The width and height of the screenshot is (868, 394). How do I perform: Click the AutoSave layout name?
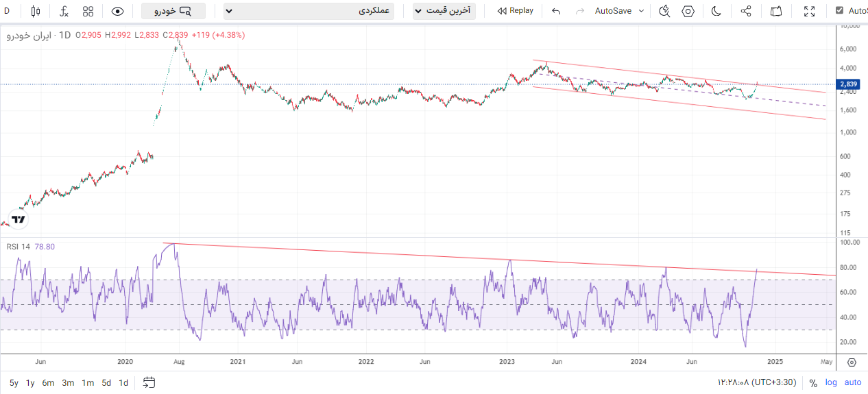(x=613, y=11)
